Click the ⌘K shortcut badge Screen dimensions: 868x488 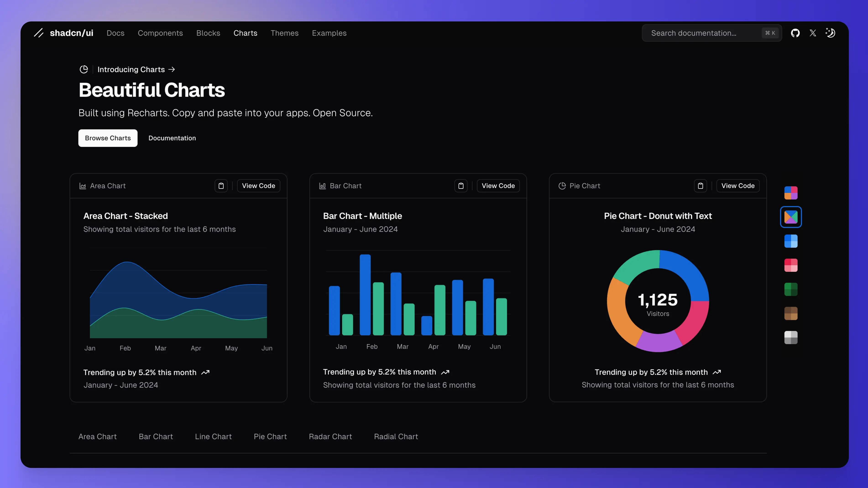(x=770, y=33)
